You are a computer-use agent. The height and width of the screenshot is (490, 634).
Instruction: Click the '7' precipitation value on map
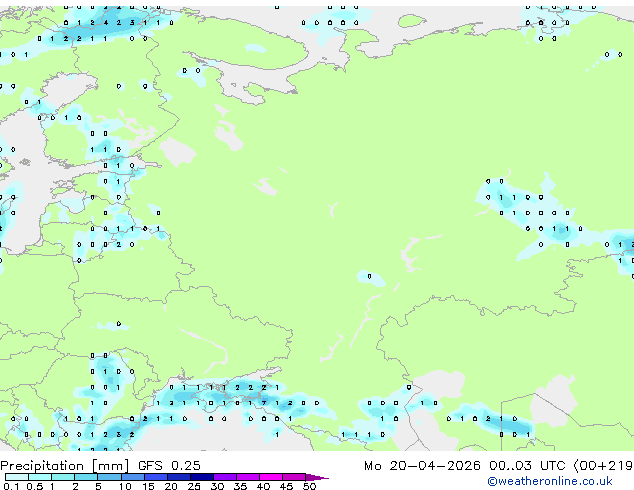pyautogui.click(x=264, y=403)
